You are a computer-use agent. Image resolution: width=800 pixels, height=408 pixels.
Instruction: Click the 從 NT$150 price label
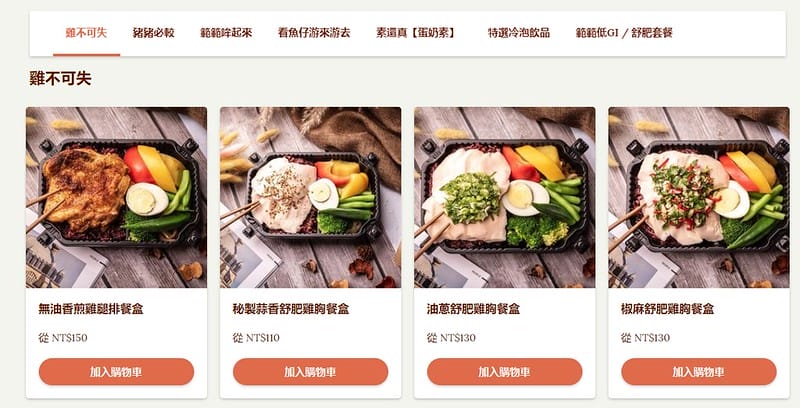63,338
